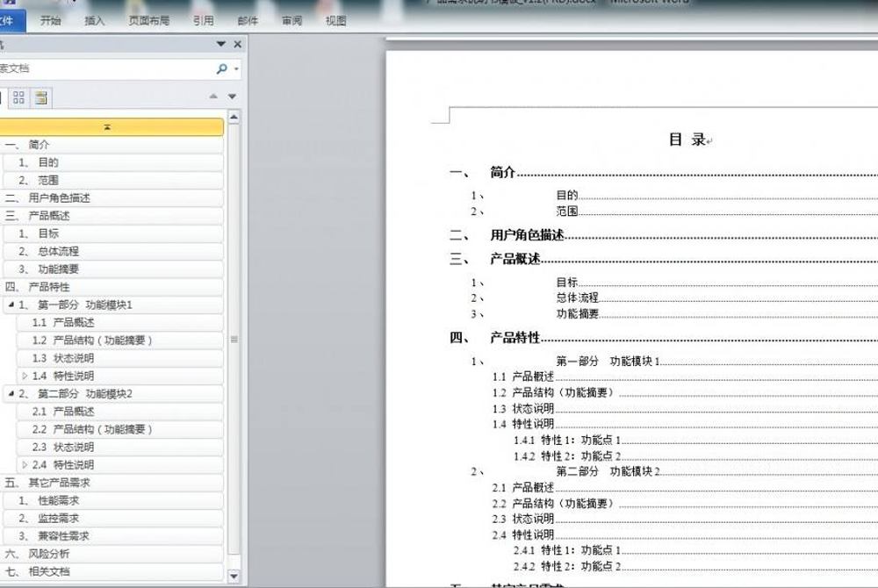The width and height of the screenshot is (878, 588).
Task: Open the 页面布局 ribbon tab
Action: click(148, 20)
